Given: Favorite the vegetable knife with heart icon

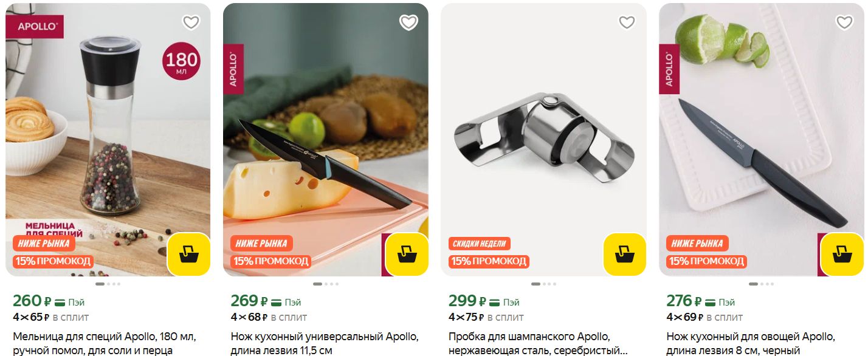Looking at the screenshot, I should [x=844, y=22].
